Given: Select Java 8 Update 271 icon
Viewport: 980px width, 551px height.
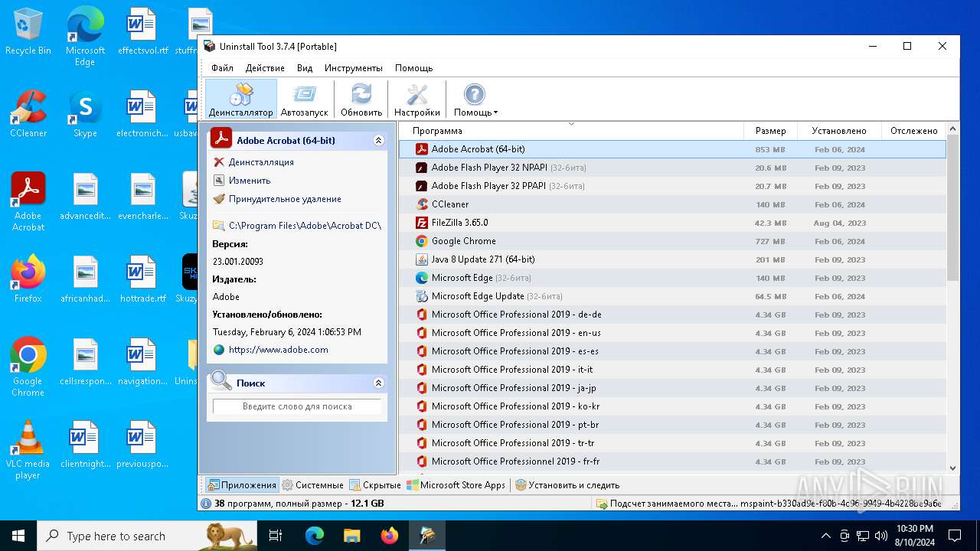Looking at the screenshot, I should point(421,259).
